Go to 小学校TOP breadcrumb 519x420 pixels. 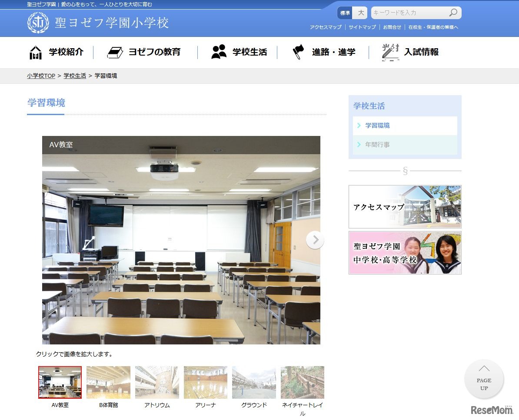pyautogui.click(x=41, y=76)
